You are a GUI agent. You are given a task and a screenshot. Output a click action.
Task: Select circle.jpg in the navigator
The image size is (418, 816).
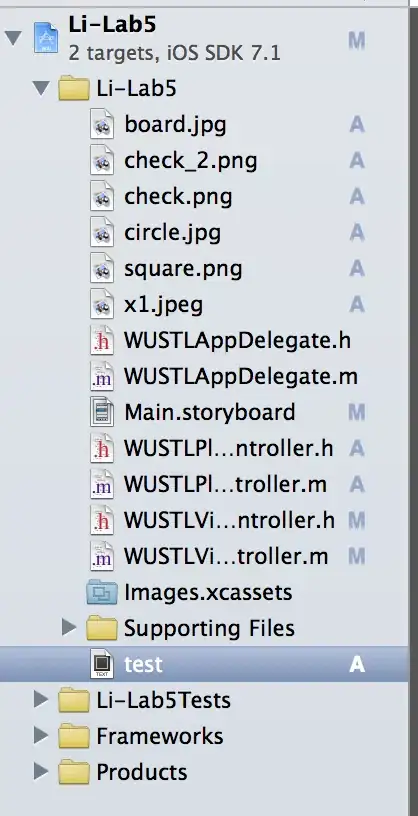(172, 233)
